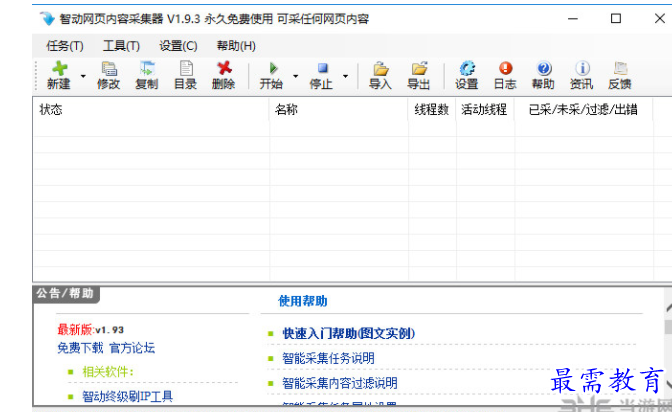672x412 pixels.
Task: Minimize the window
Action: pyautogui.click(x=573, y=18)
